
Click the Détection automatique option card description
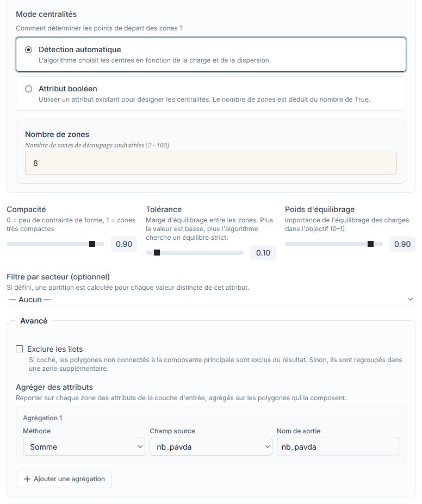154,60
